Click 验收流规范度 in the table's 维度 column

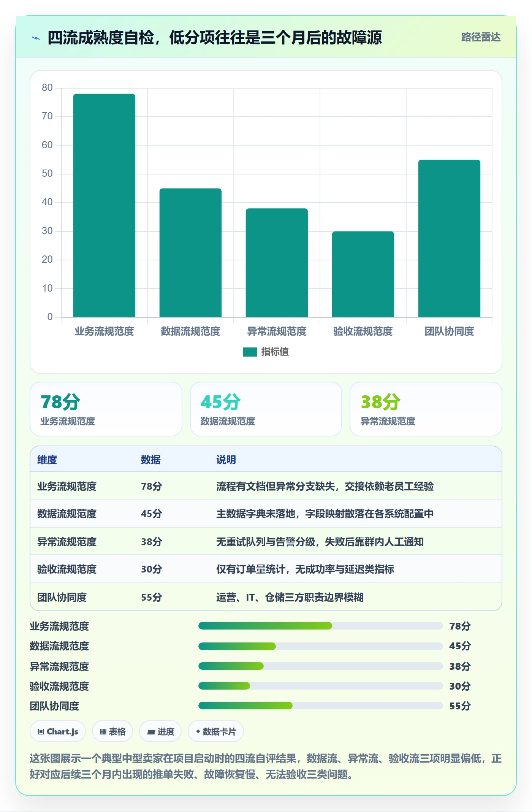coord(67,569)
